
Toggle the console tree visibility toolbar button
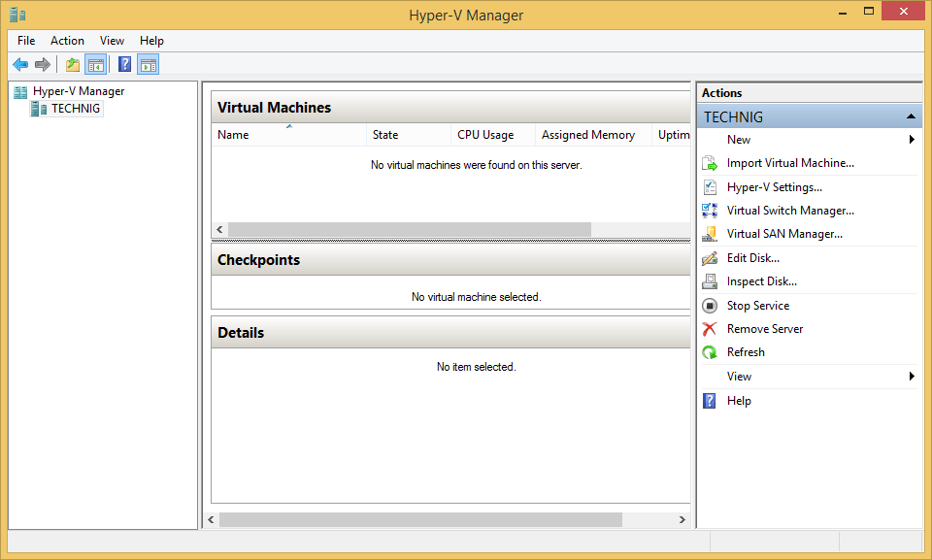click(93, 64)
